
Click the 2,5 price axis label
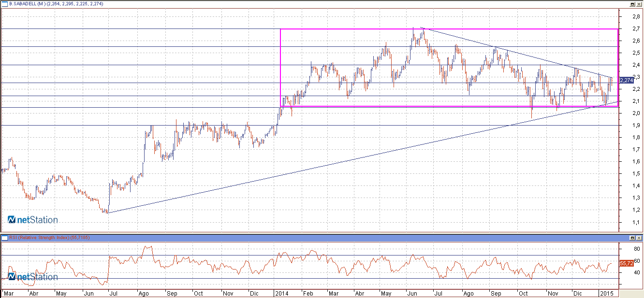coord(637,53)
